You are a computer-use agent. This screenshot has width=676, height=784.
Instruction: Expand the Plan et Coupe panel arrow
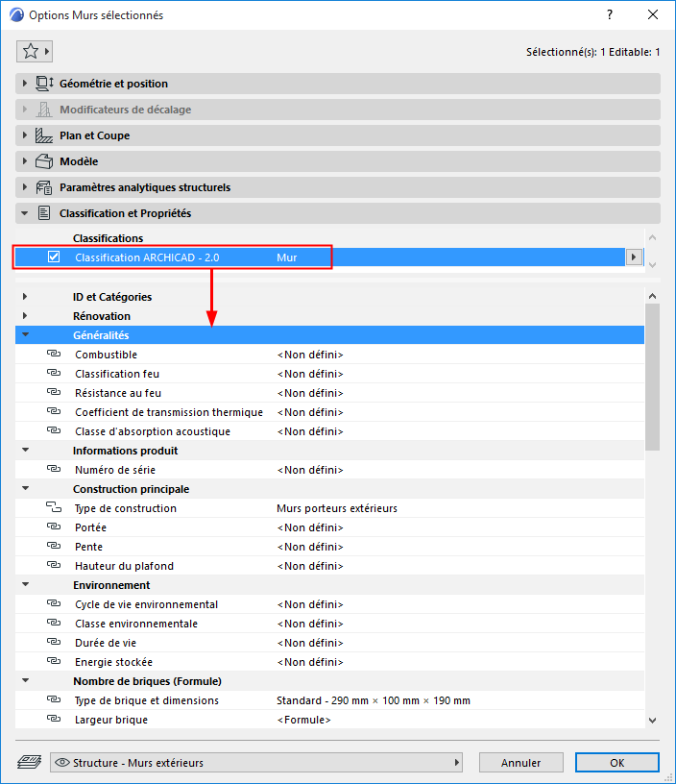coord(24,135)
